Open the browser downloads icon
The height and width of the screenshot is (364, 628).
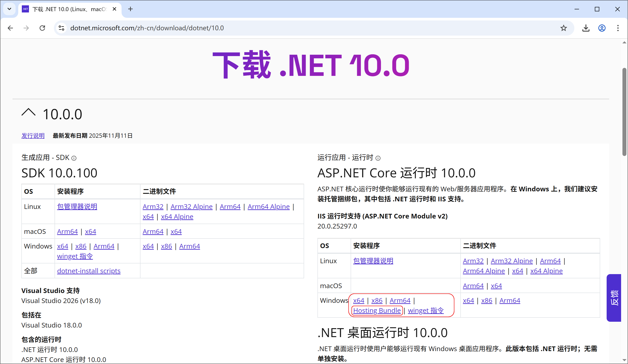pyautogui.click(x=586, y=28)
